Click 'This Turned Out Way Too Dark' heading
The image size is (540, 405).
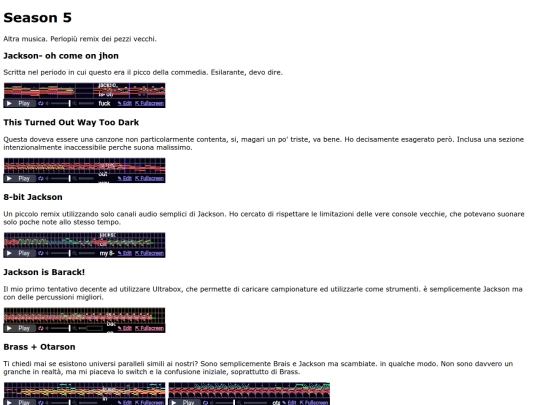click(x=71, y=122)
